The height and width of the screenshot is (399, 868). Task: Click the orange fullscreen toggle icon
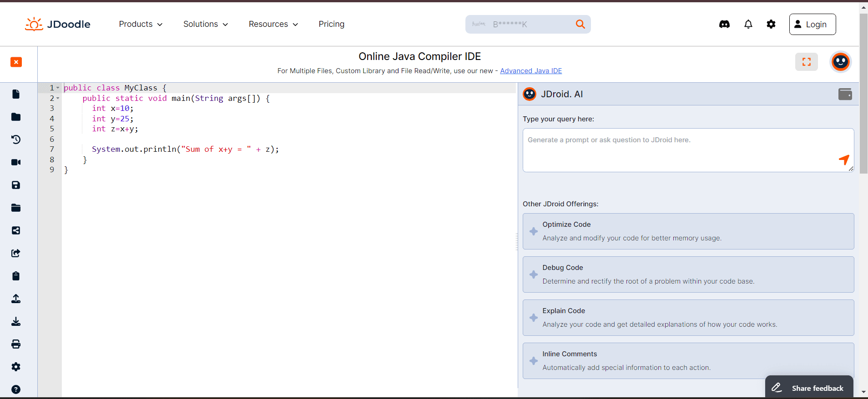click(x=806, y=62)
